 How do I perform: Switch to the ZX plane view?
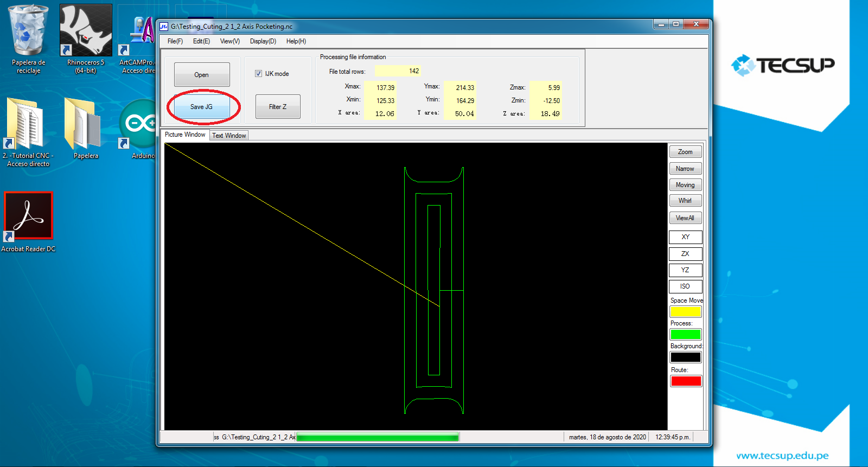pyautogui.click(x=686, y=254)
